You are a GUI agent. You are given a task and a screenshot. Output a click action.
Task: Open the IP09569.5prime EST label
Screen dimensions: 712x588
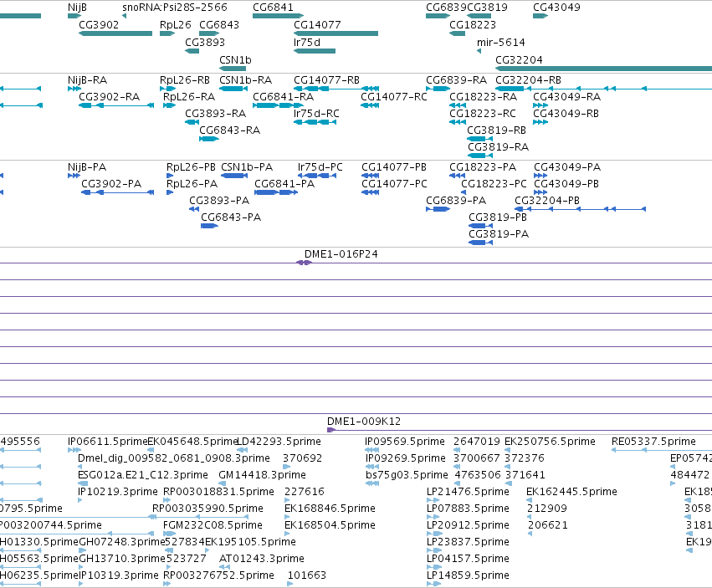click(x=405, y=442)
